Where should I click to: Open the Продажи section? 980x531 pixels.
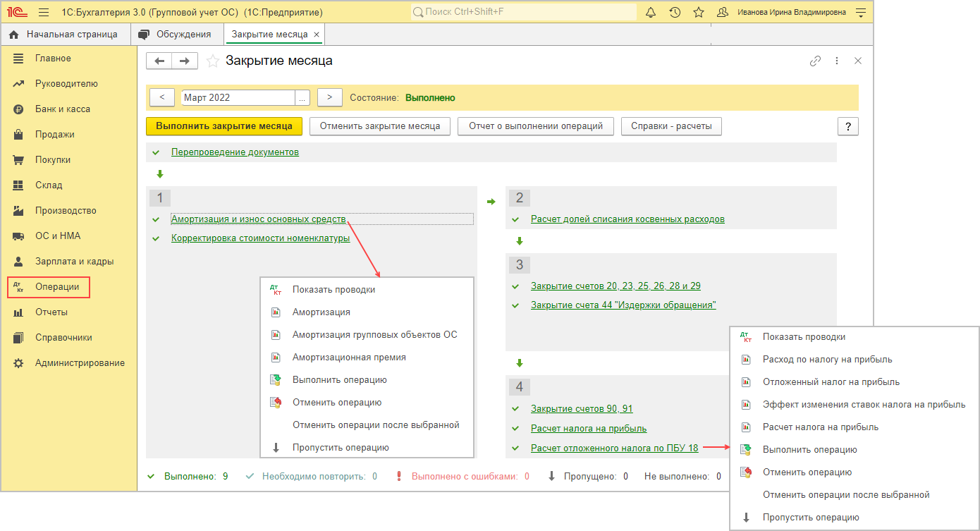[55, 134]
